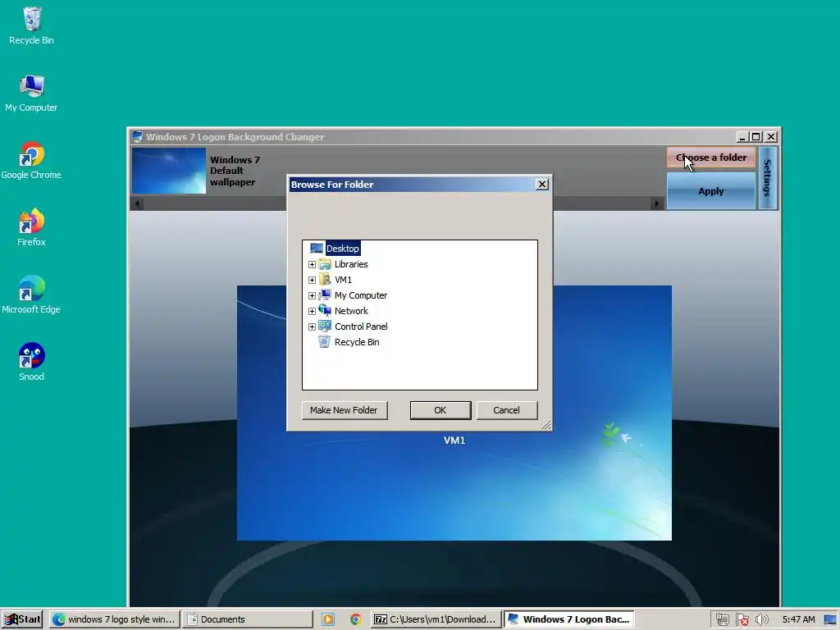Click Choose a folder button
Screen dimensions: 840x630
pyautogui.click(x=711, y=157)
